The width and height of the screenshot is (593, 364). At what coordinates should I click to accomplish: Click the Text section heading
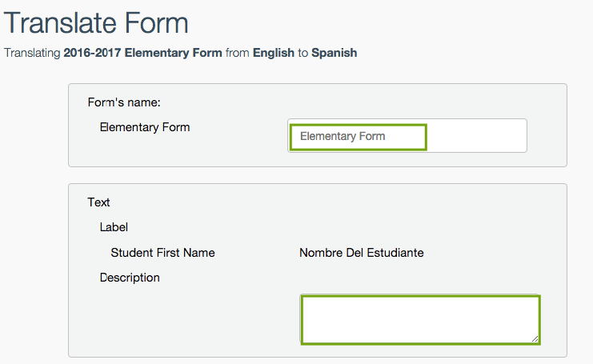pos(98,202)
